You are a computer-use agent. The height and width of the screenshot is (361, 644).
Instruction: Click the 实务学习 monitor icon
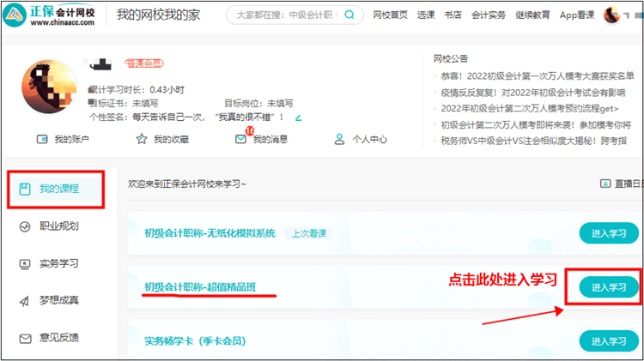(25, 264)
